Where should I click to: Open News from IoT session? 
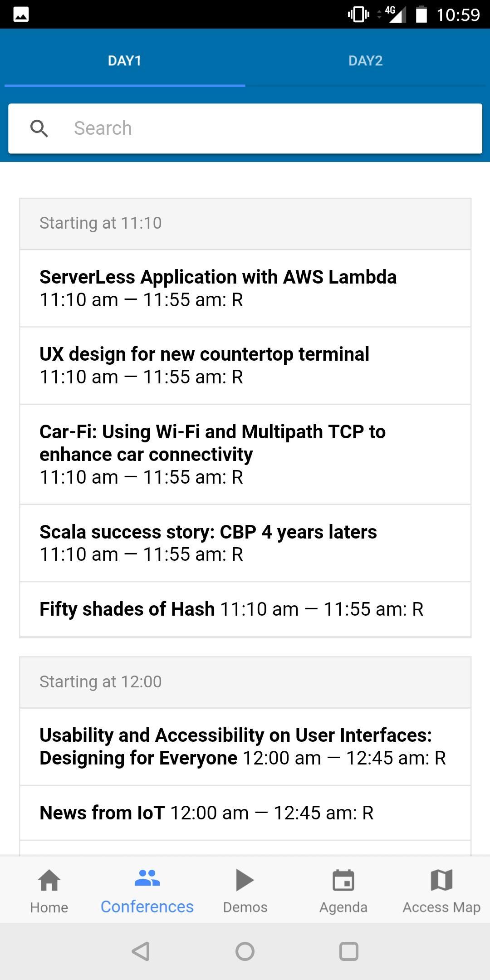(245, 813)
